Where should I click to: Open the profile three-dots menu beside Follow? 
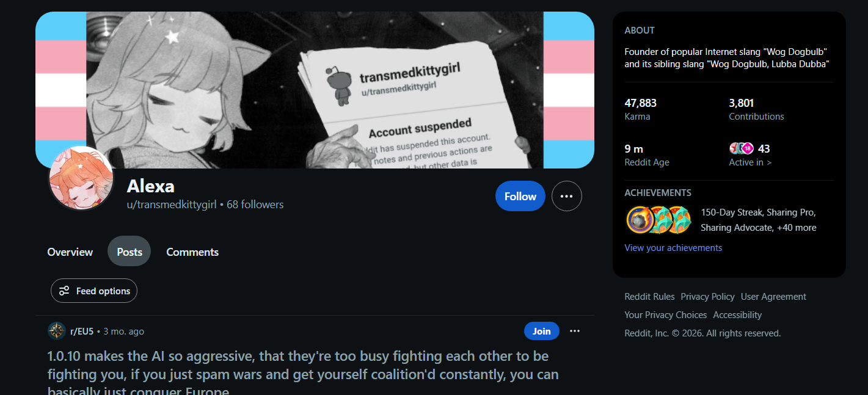[566, 196]
